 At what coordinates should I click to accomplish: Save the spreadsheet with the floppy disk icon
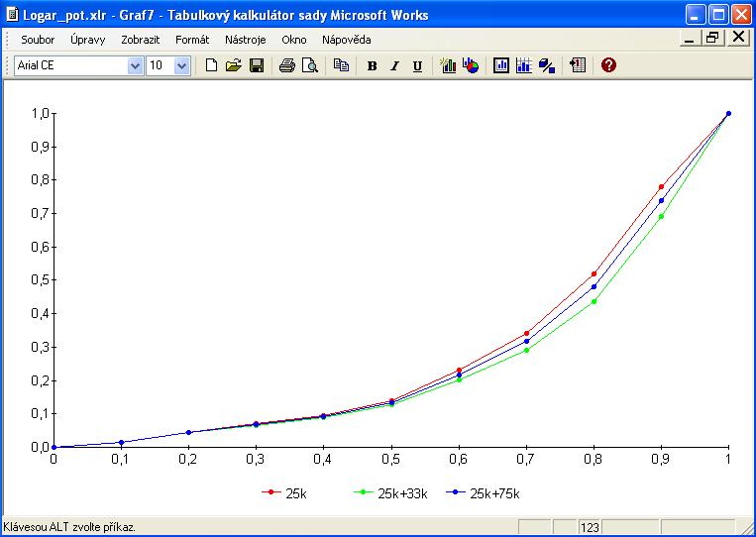[x=257, y=65]
